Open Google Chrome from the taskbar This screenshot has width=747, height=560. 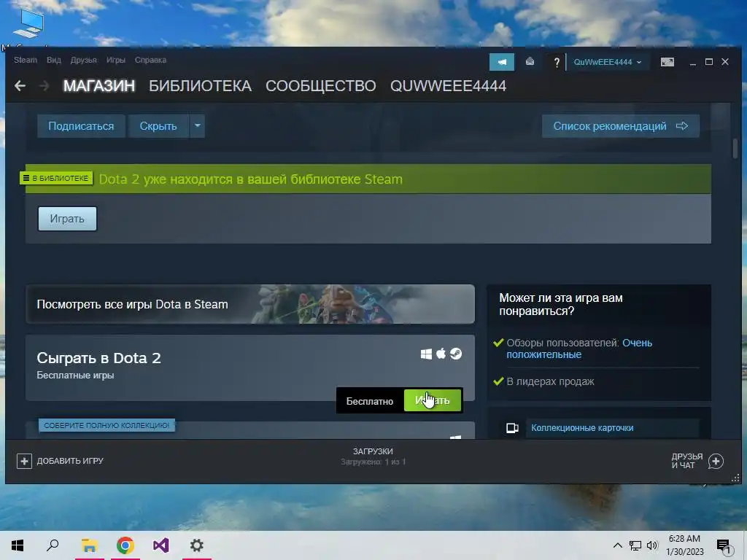tap(125, 545)
